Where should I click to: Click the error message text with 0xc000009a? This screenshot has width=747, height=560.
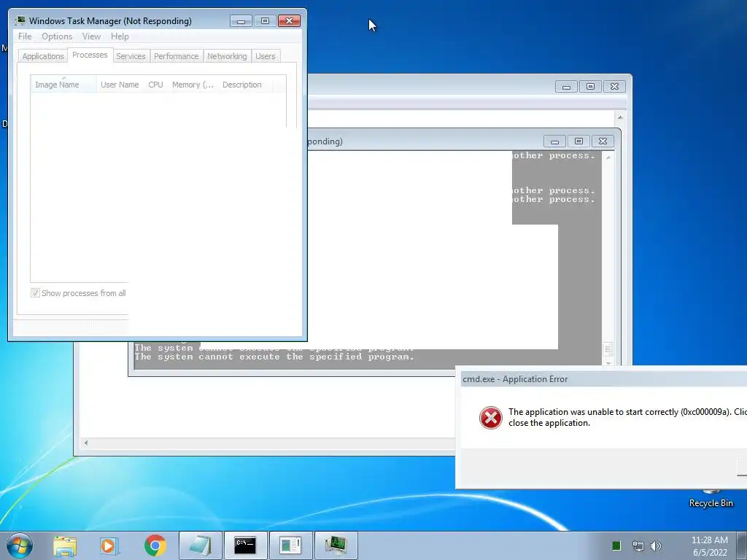pos(627,417)
